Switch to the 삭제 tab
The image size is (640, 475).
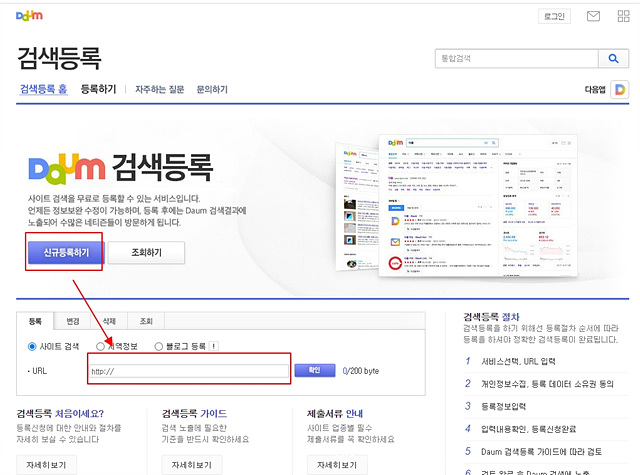pyautogui.click(x=109, y=321)
